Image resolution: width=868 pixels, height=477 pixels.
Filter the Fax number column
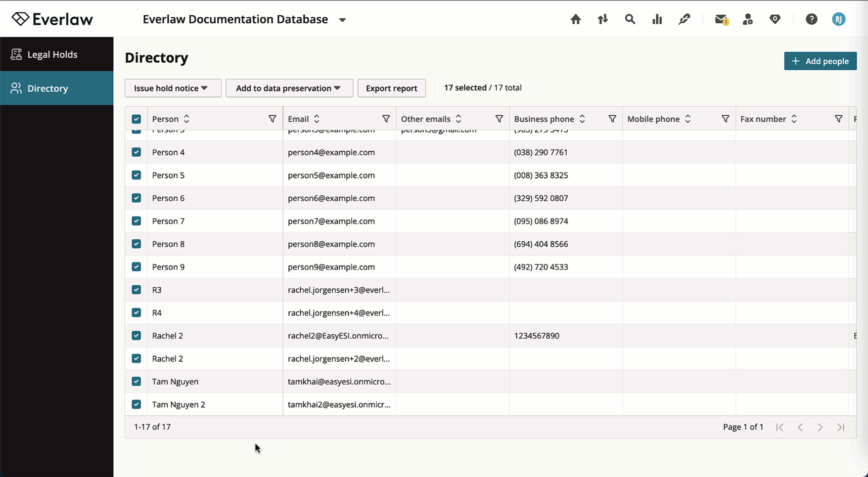pyautogui.click(x=838, y=119)
